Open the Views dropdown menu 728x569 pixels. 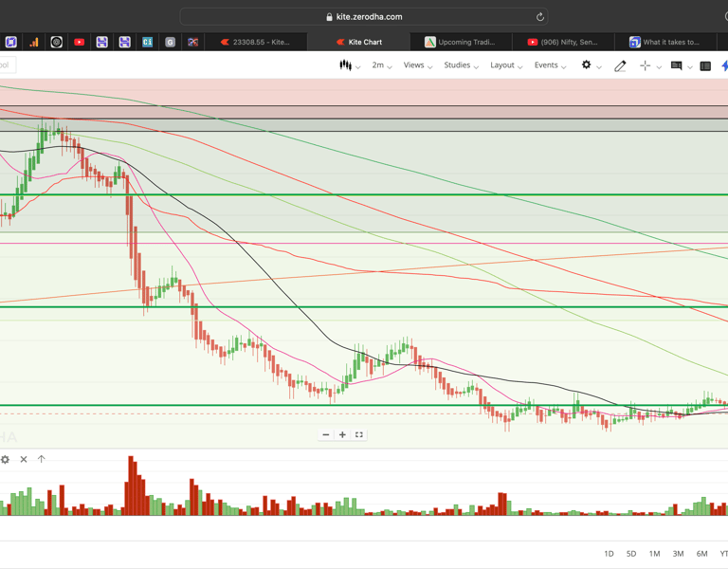coord(417,65)
